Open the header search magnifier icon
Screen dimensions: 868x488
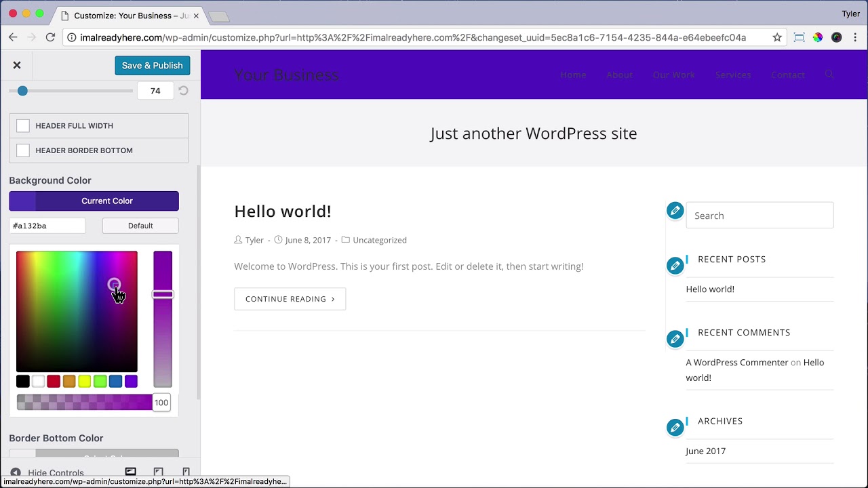[x=829, y=75]
